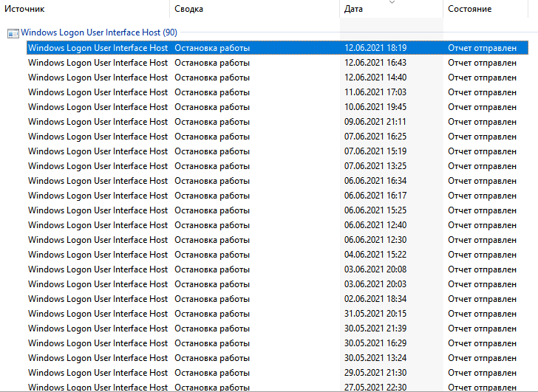Collapse the Windows Logon User Interface Host (90) group
Image resolution: width=538 pixels, height=392 pixels.
pyautogui.click(x=99, y=32)
